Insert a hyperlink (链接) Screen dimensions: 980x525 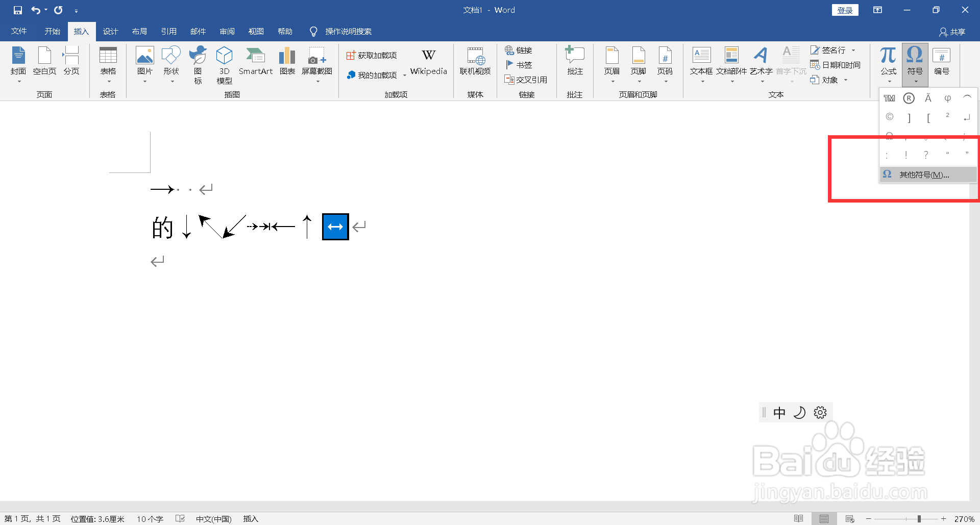pos(519,50)
